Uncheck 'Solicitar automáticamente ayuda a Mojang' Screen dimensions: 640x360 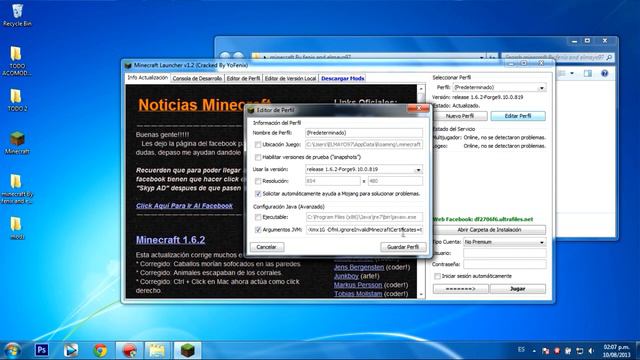coord(258,193)
